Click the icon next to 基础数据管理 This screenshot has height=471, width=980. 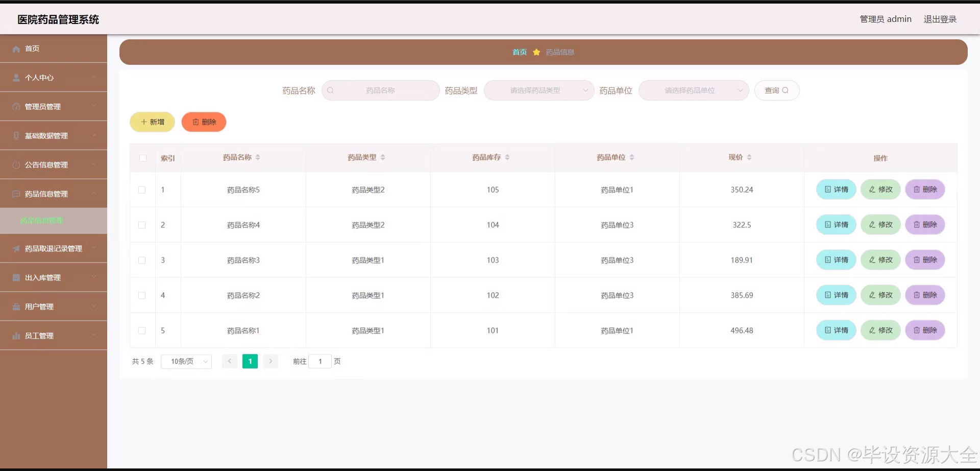[x=16, y=136]
